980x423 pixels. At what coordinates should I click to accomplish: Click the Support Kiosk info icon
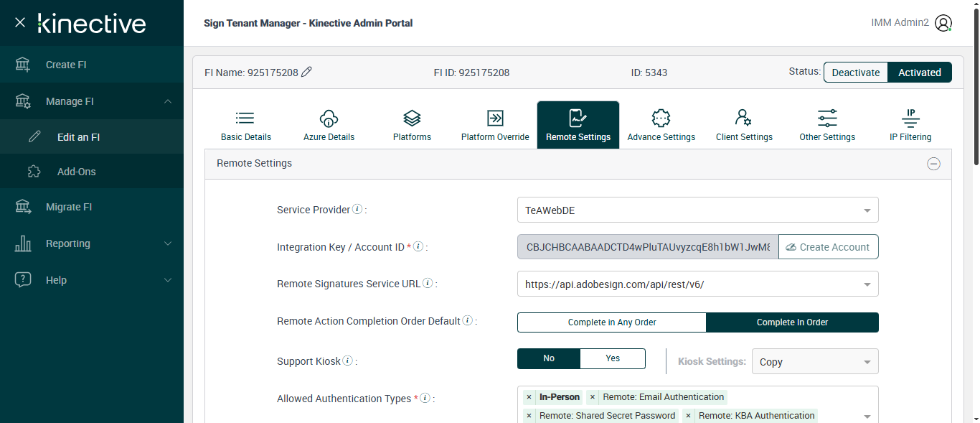click(x=347, y=361)
